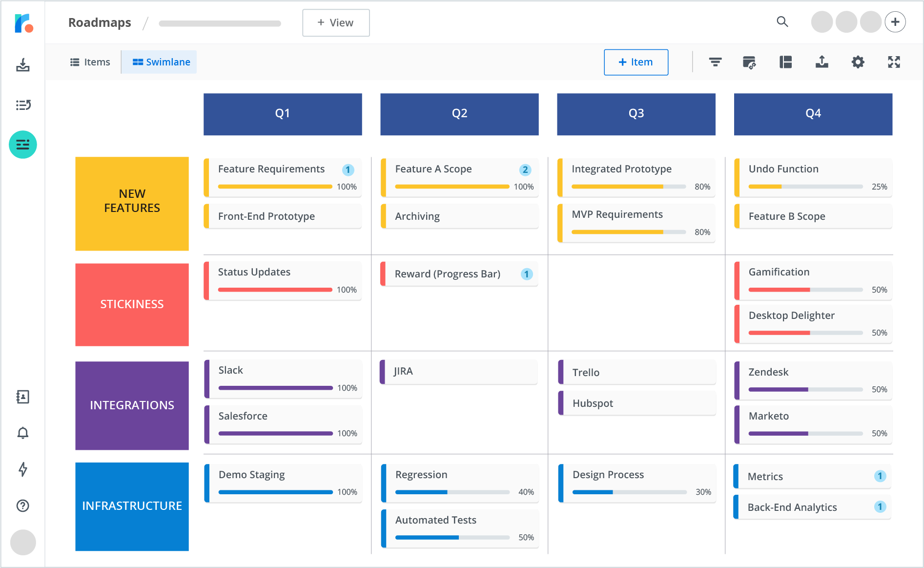924x568 pixels.
Task: Click the lightning bolt sidebar icon
Action: pyautogui.click(x=22, y=469)
